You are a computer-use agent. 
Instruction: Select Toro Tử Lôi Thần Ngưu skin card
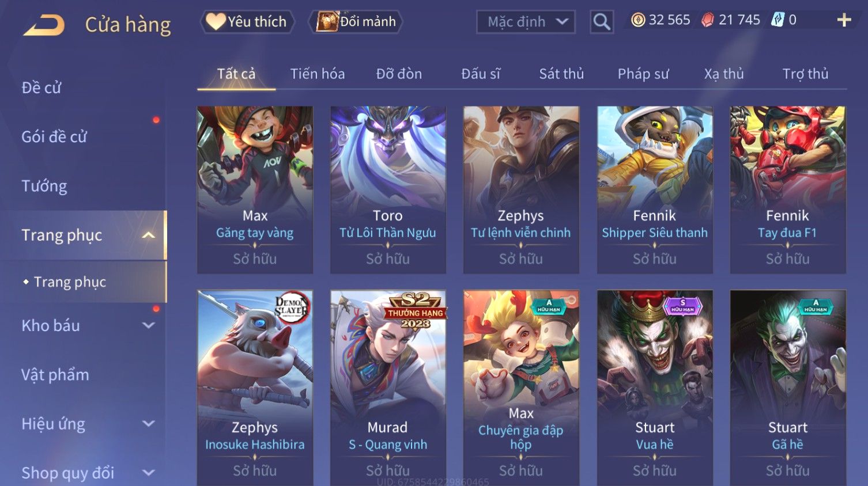(388, 189)
